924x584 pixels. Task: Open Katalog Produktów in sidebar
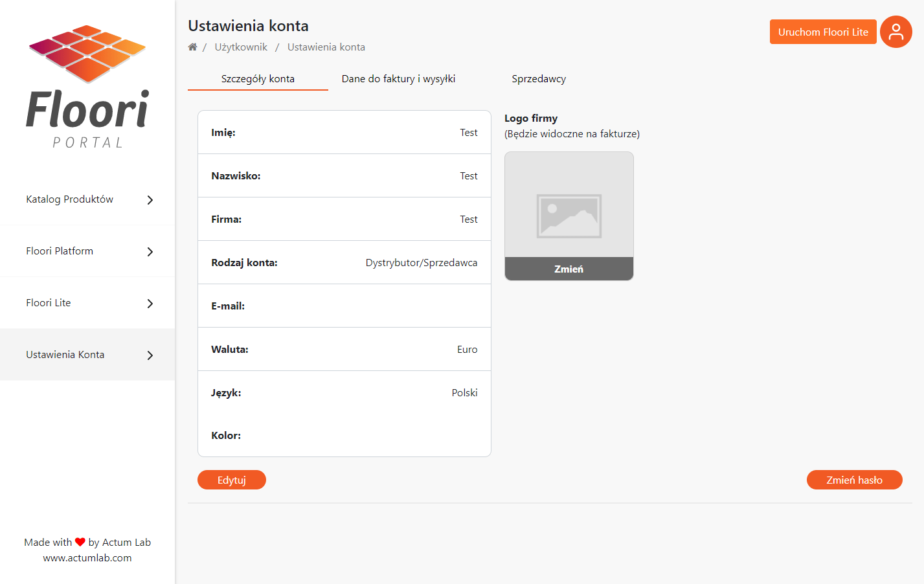pyautogui.click(x=87, y=199)
